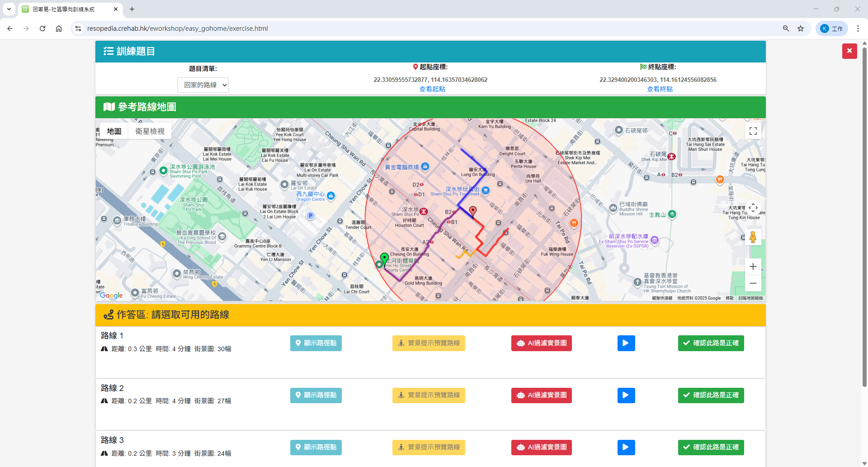Click the red close X button
This screenshot has width=868, height=467.
tap(849, 51)
